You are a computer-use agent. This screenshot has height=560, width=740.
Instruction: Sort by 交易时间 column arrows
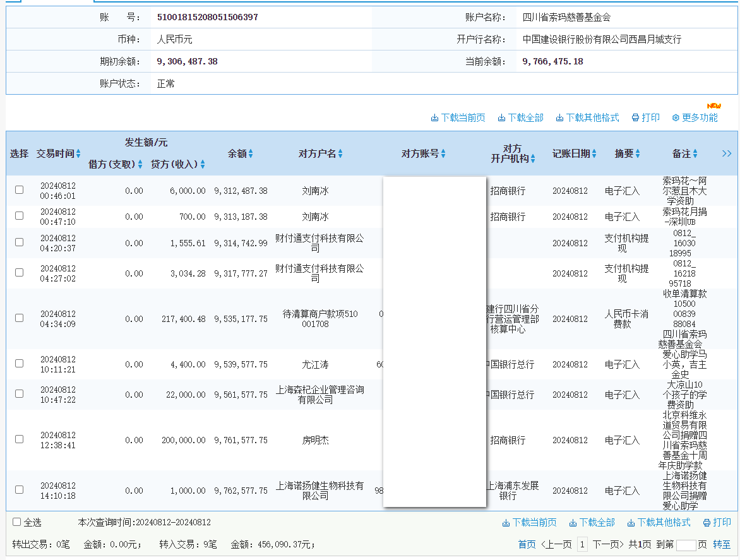(x=78, y=153)
